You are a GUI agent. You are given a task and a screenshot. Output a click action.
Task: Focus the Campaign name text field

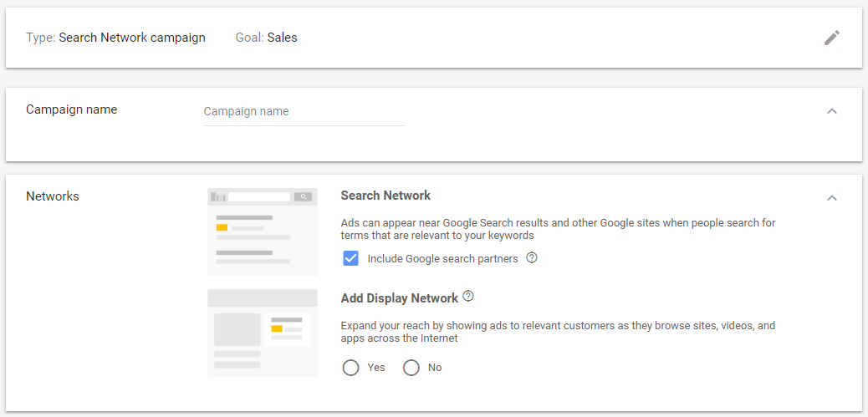coord(304,112)
